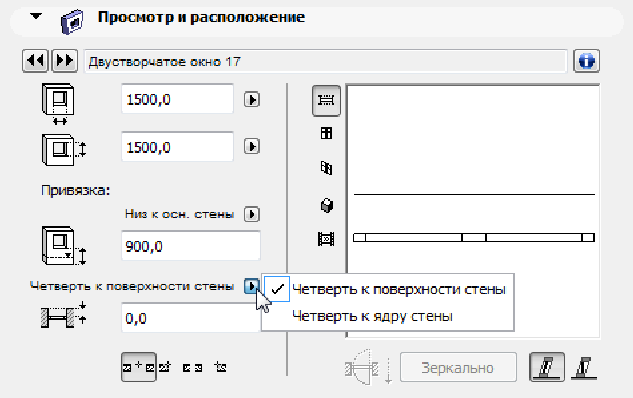Click the Зеркально button
Viewport: 633px width, 398px height.
(458, 367)
